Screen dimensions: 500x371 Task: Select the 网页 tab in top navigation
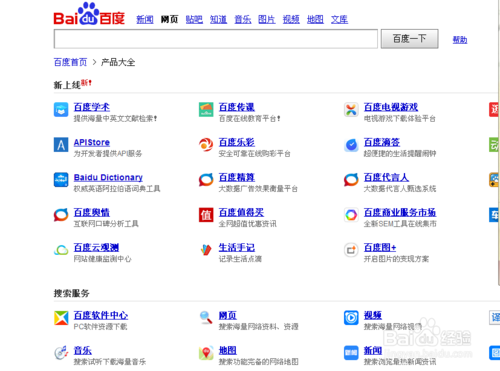[x=169, y=19]
